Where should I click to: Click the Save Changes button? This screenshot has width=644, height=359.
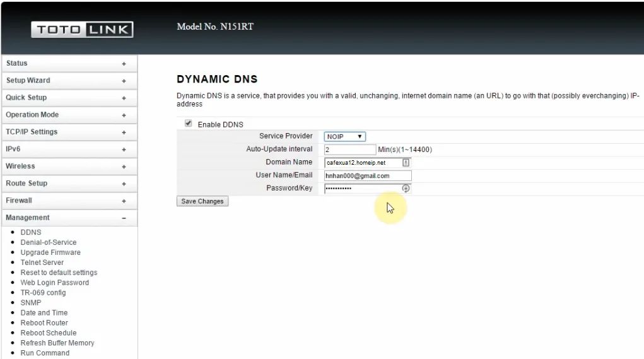click(x=202, y=201)
